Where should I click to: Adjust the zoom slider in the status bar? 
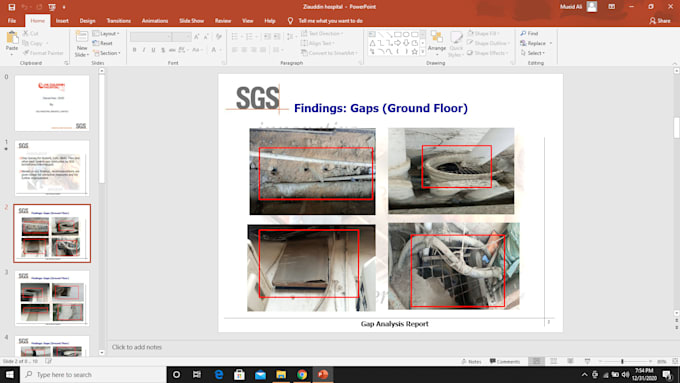click(622, 361)
